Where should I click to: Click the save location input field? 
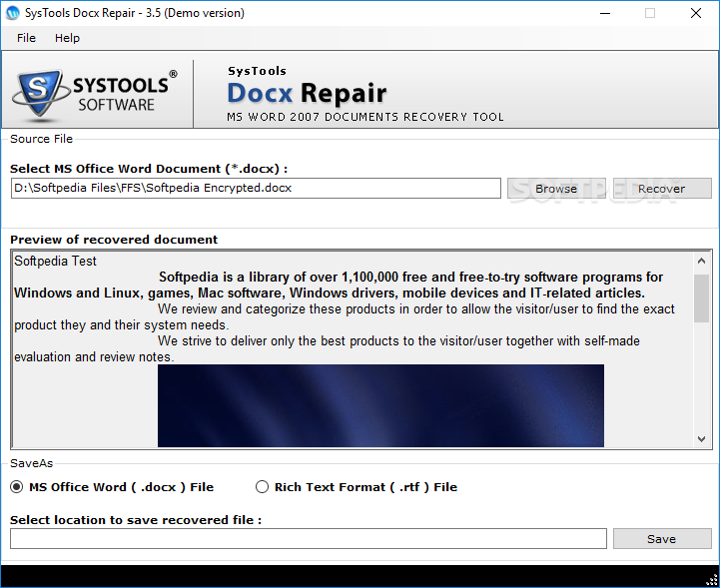tap(309, 538)
